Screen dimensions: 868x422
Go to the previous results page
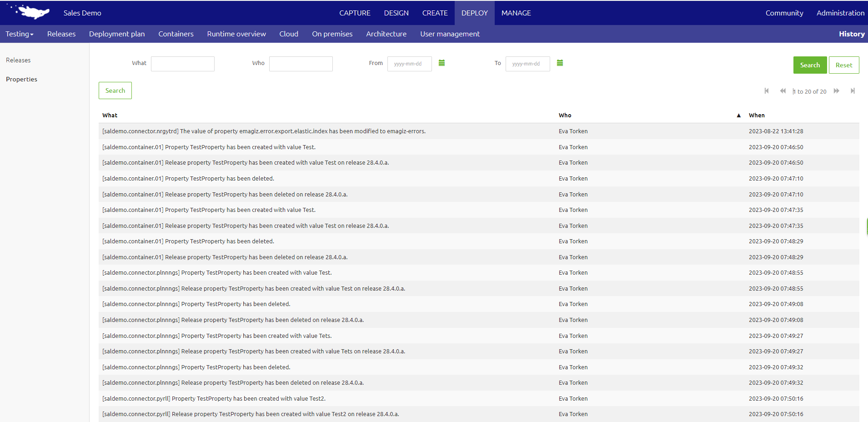coord(783,91)
